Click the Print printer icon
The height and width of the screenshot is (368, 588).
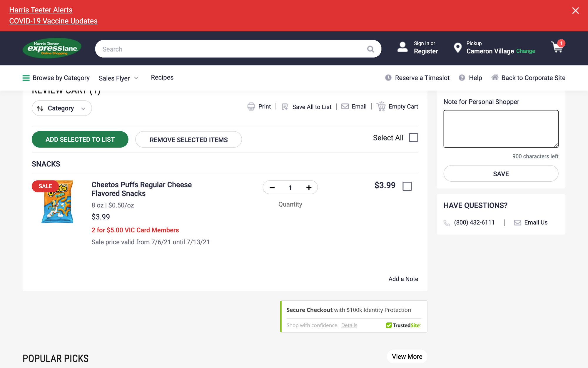(x=251, y=106)
